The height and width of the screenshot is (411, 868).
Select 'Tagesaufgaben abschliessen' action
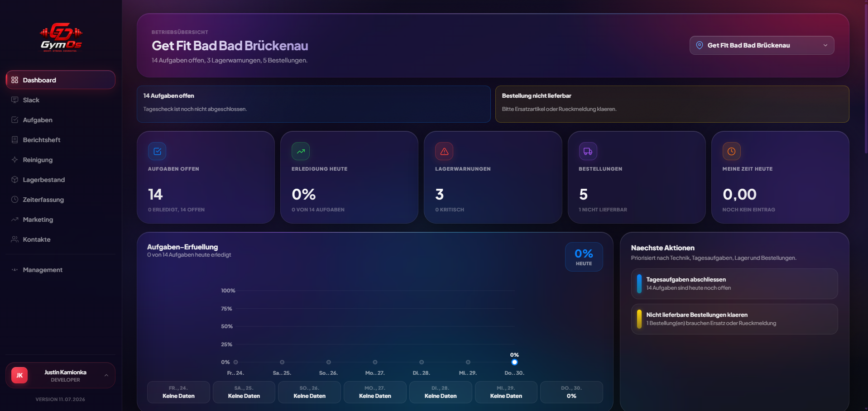click(734, 284)
